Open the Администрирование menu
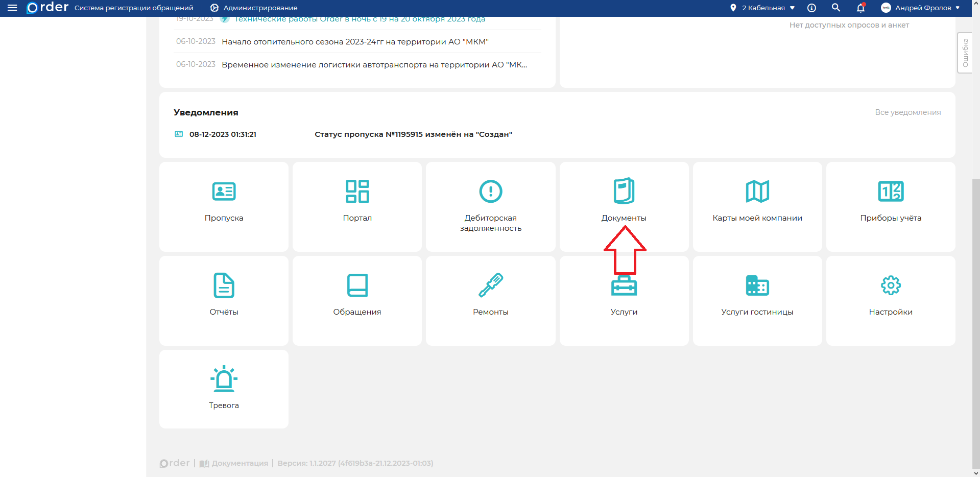The image size is (980, 477). [254, 8]
